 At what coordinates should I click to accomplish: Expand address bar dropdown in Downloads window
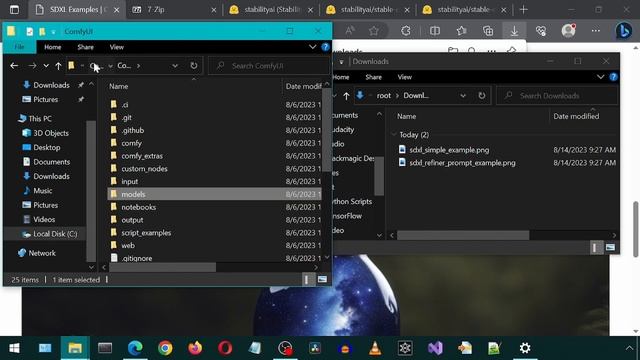point(463,96)
